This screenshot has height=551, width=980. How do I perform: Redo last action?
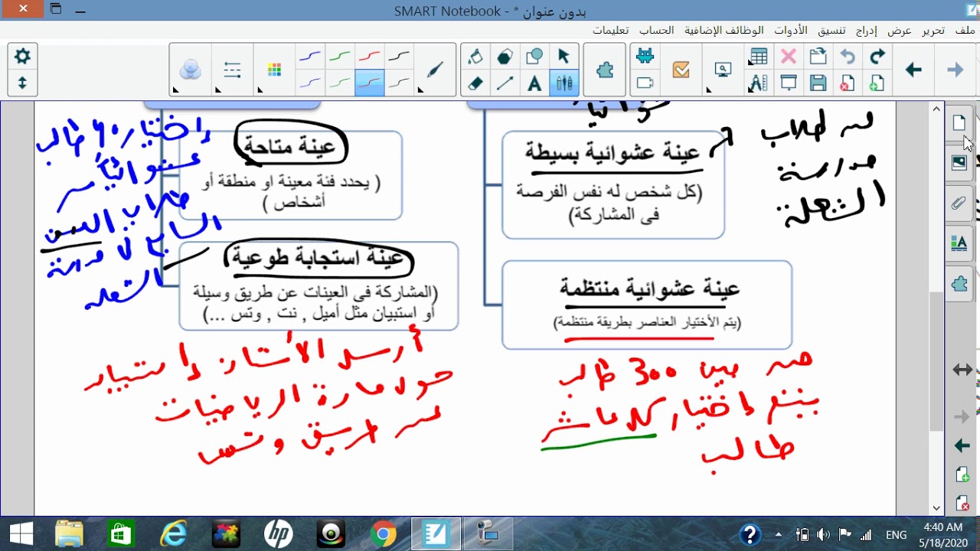click(x=877, y=57)
